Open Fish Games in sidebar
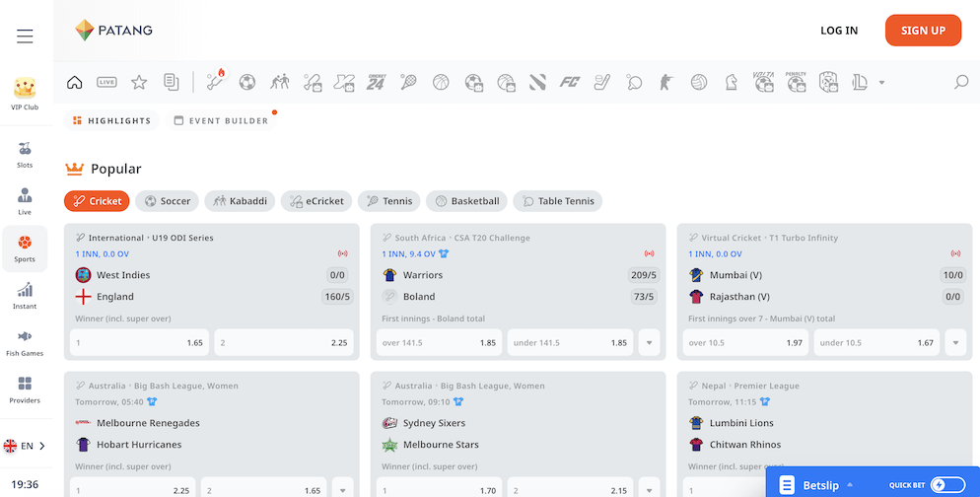This screenshot has width=980, height=497. 25,342
